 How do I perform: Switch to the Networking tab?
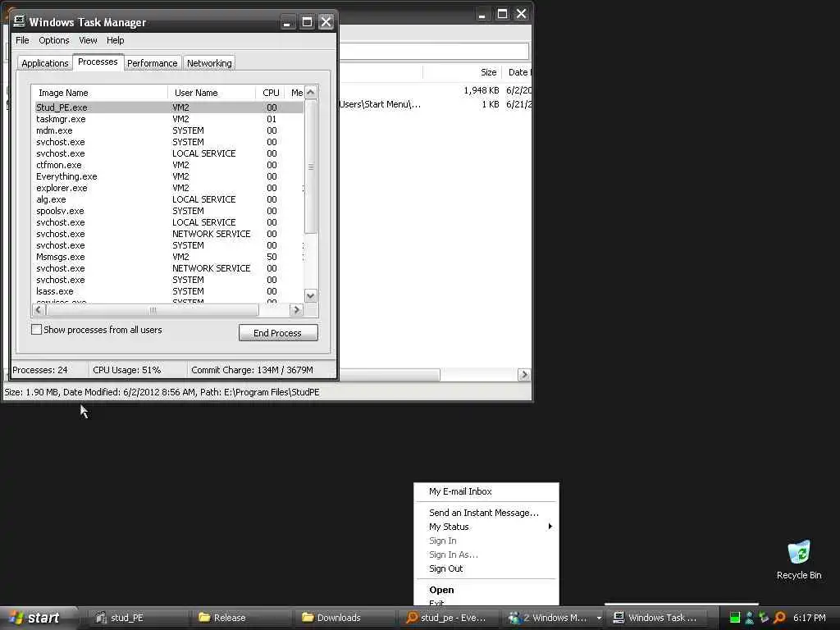point(209,63)
